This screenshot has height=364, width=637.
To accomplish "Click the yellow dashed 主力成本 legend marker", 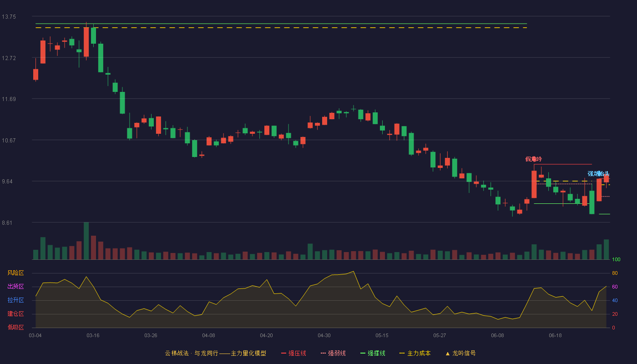I will click(x=402, y=353).
